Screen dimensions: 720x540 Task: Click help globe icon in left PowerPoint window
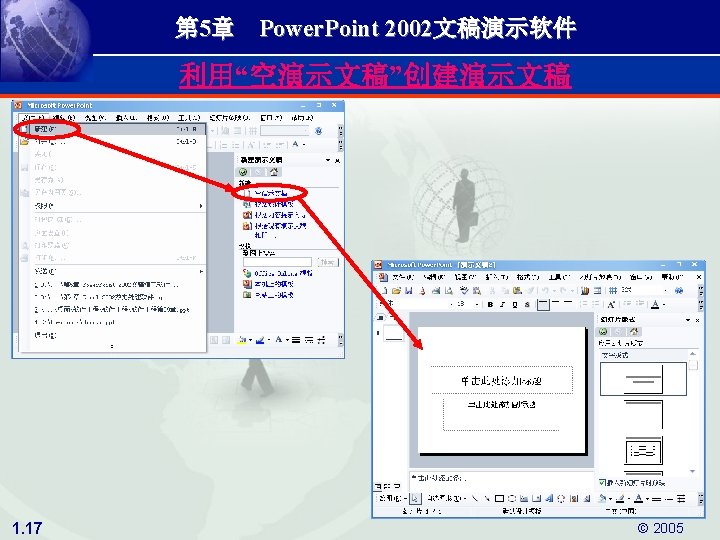(319, 131)
